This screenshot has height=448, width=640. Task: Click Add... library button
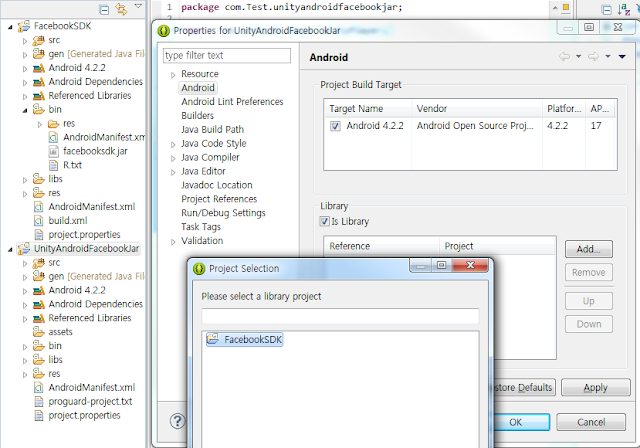(x=589, y=249)
